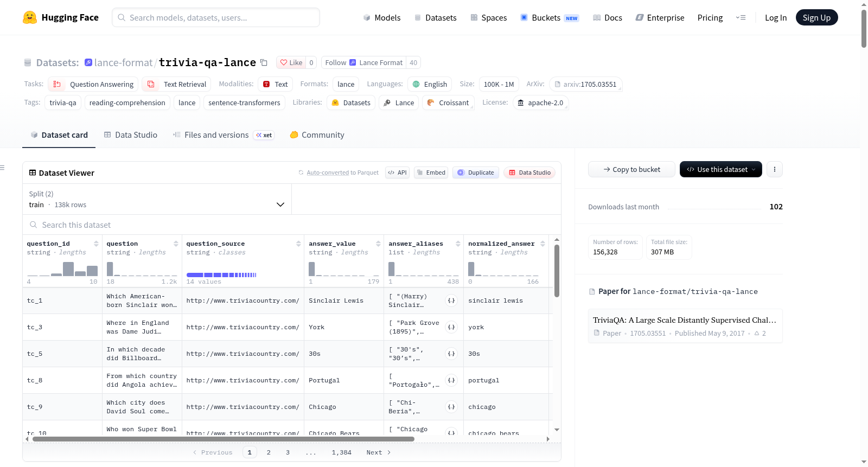
Task: Sort by the answer_value column arrows
Action: [x=378, y=244]
